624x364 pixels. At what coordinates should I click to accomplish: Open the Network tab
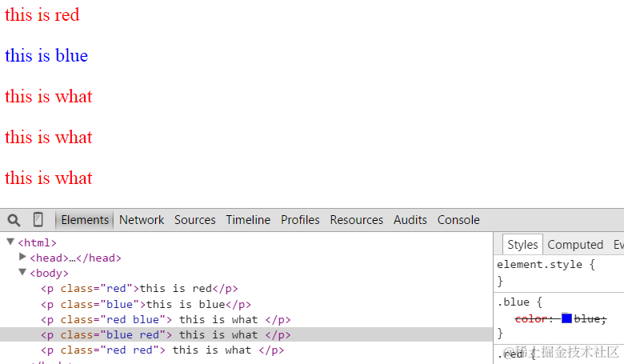pos(142,220)
